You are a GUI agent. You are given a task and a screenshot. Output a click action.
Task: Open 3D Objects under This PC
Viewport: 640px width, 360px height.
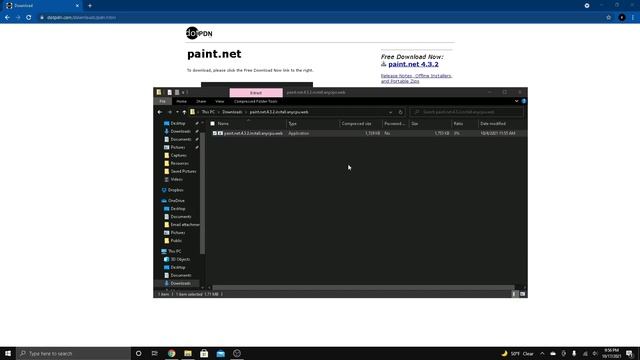point(180,259)
